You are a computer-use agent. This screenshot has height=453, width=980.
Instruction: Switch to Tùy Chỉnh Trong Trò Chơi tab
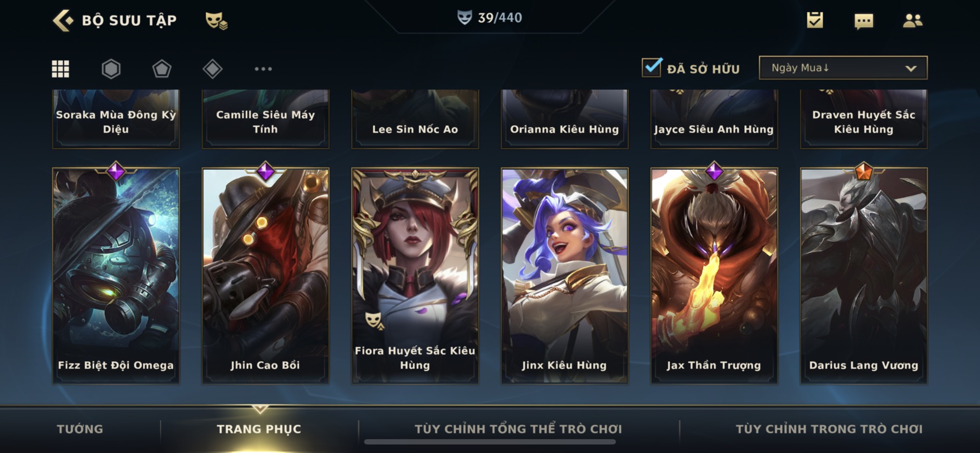pos(829,429)
